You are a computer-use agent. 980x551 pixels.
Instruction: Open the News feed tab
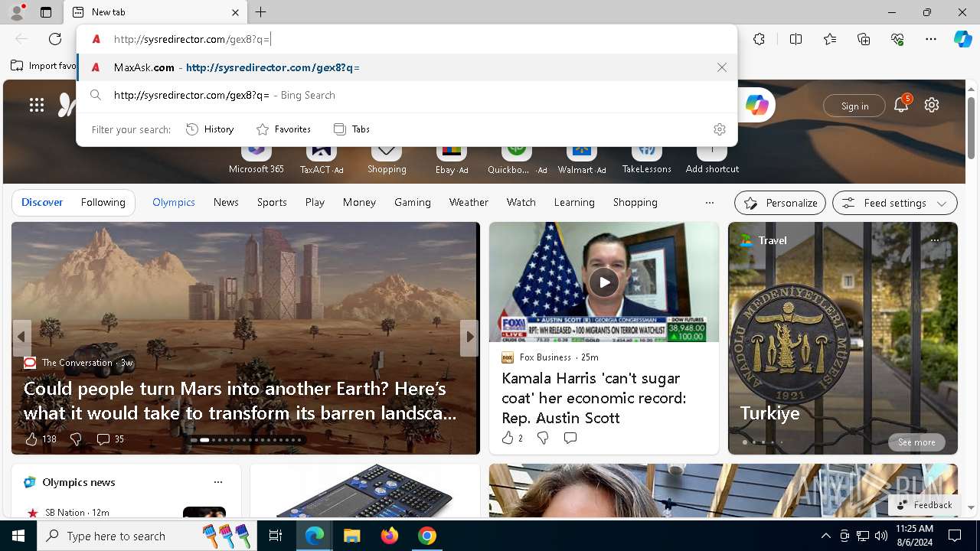[x=226, y=202]
